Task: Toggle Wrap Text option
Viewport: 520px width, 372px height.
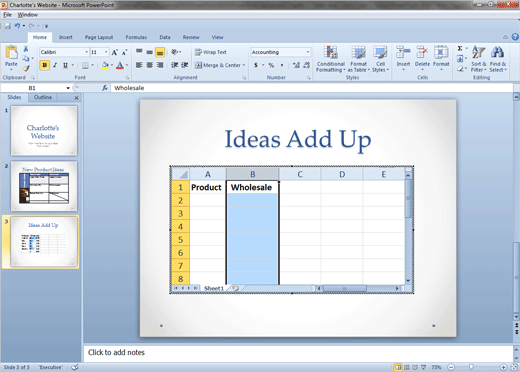Action: point(211,52)
